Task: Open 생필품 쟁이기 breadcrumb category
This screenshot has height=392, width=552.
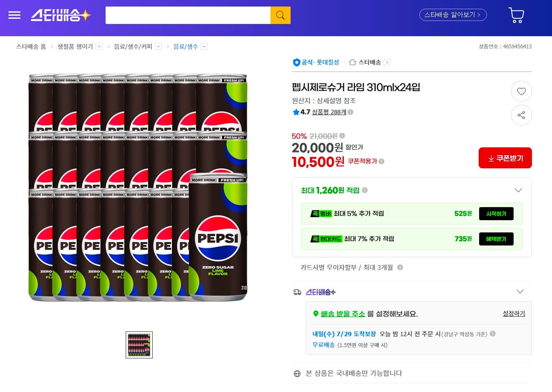Action: pos(75,46)
